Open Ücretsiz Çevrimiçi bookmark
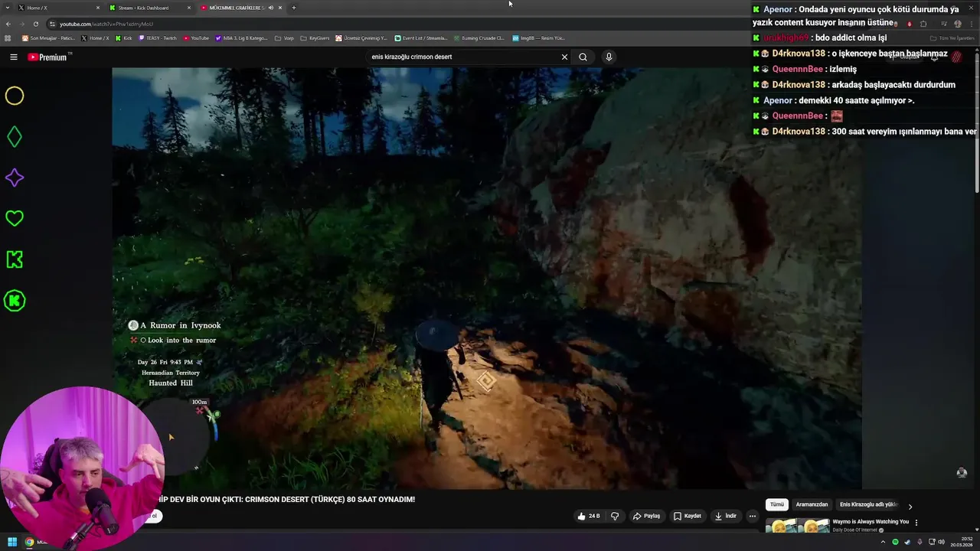Viewport: 980px width, 551px height. 362,37
